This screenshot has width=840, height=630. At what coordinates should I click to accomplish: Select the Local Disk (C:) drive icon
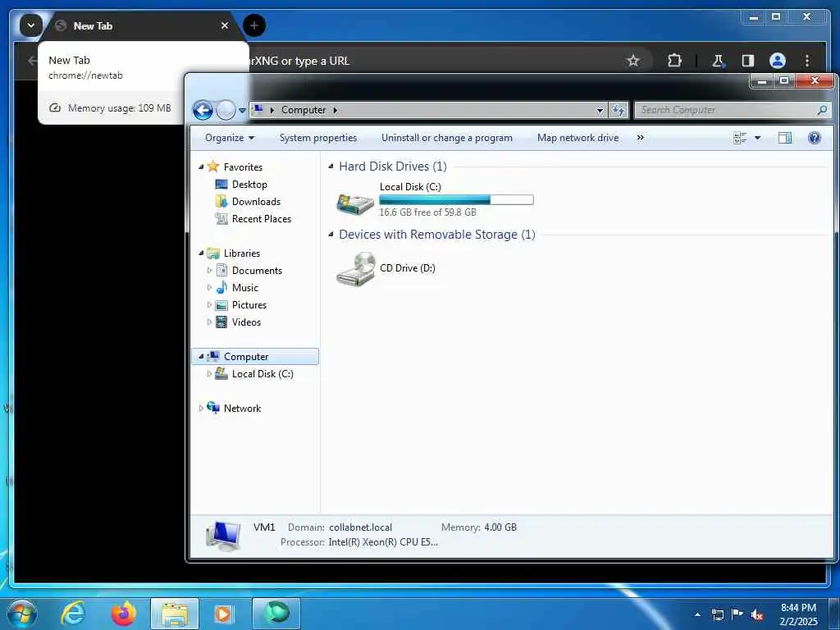pyautogui.click(x=354, y=203)
